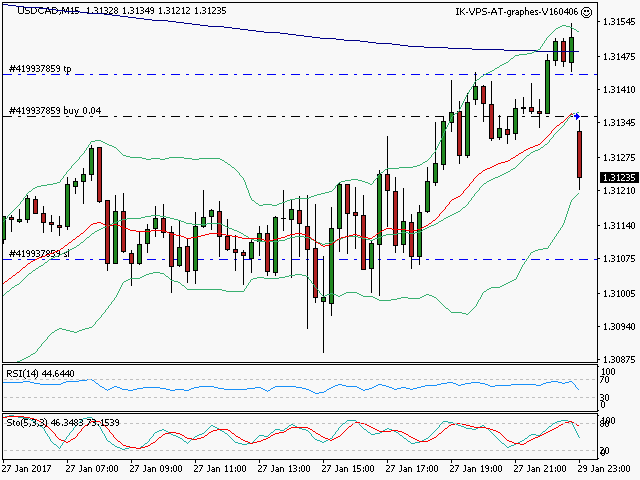Select the '#419937859 sl' stop-loss label

pyautogui.click(x=39, y=253)
